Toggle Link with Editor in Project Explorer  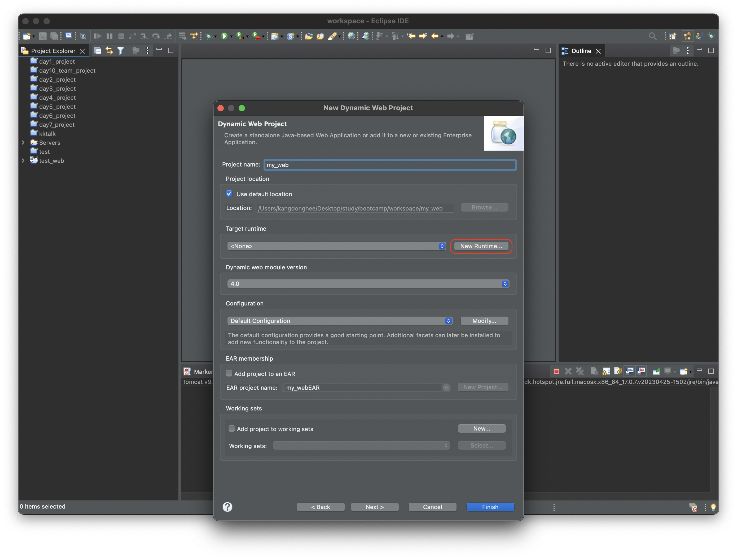click(109, 51)
